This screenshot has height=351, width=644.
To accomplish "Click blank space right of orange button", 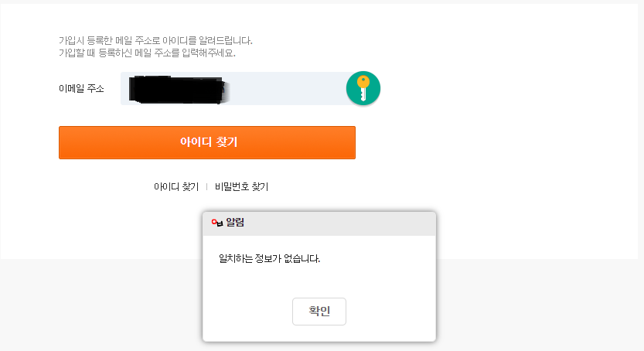I will click(495, 143).
